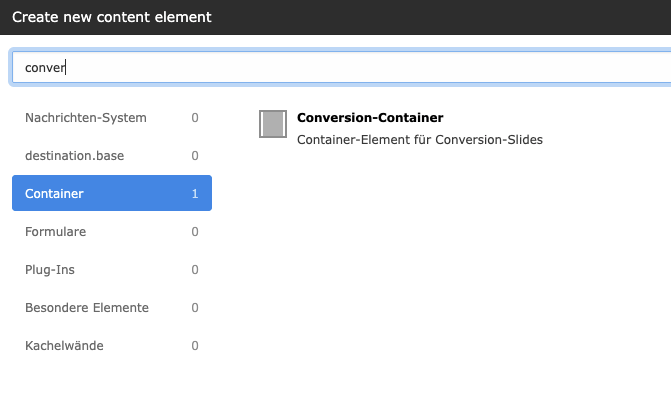Click the zero count beside Plug-Ins
The height and width of the screenshot is (403, 671).
point(195,270)
